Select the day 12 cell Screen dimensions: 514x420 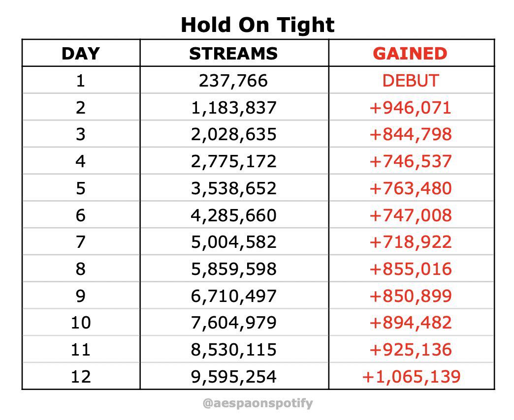[81, 377]
